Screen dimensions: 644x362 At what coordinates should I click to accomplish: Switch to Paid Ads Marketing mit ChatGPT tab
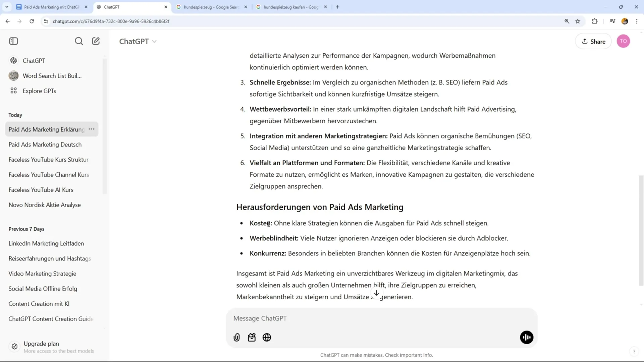tap(52, 7)
